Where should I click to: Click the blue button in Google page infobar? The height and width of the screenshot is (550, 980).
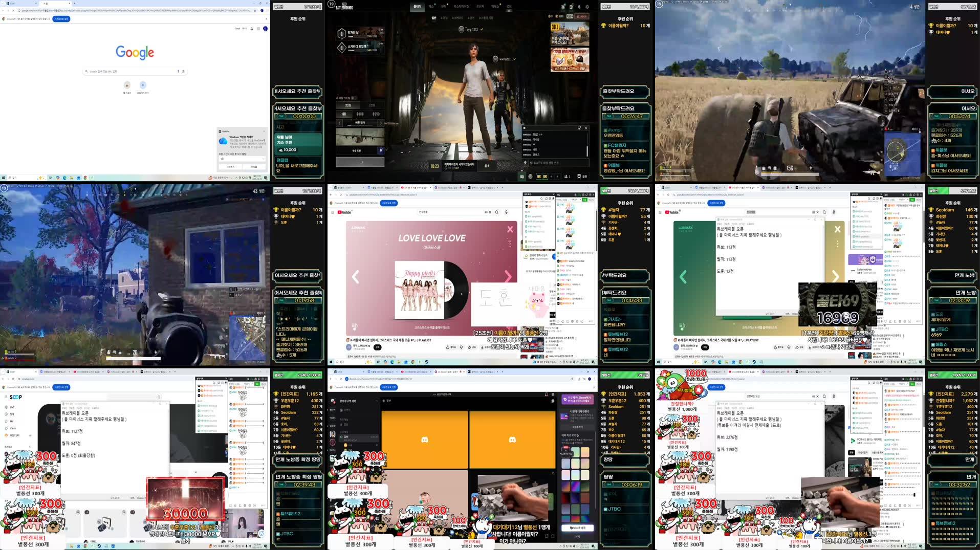tap(61, 19)
